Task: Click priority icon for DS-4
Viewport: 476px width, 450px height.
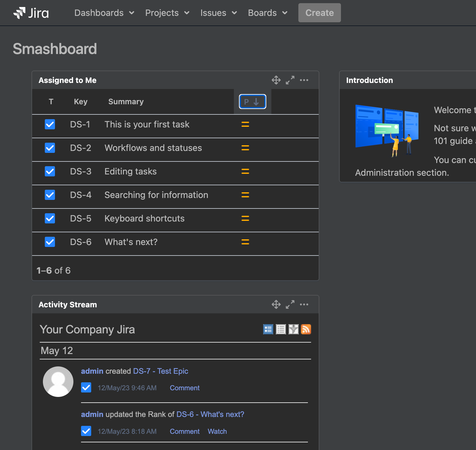Action: click(245, 195)
